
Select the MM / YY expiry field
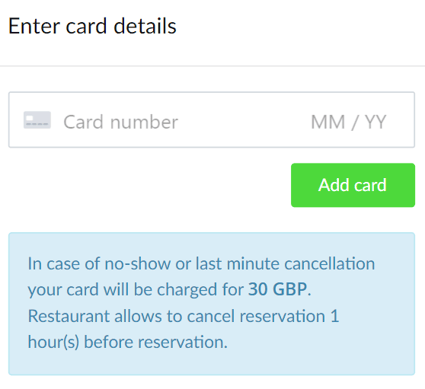(348, 122)
